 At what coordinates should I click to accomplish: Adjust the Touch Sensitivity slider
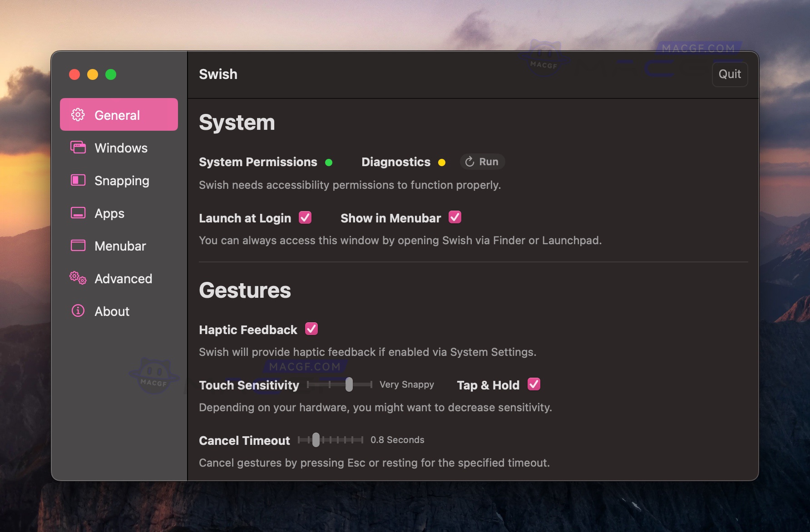click(x=349, y=384)
